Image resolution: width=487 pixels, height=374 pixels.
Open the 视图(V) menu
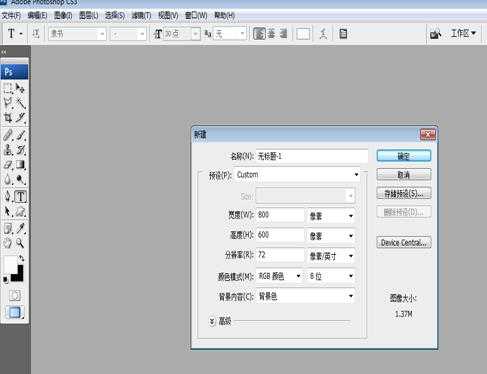pos(168,15)
